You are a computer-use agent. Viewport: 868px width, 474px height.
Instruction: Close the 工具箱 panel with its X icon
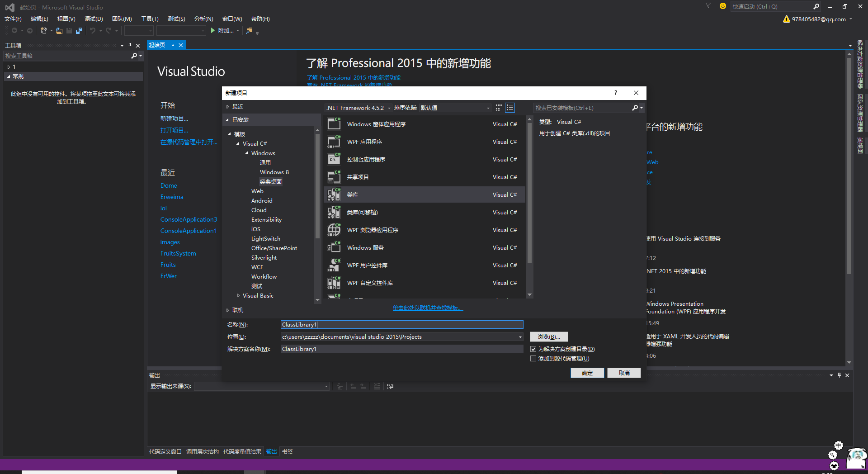pos(138,45)
